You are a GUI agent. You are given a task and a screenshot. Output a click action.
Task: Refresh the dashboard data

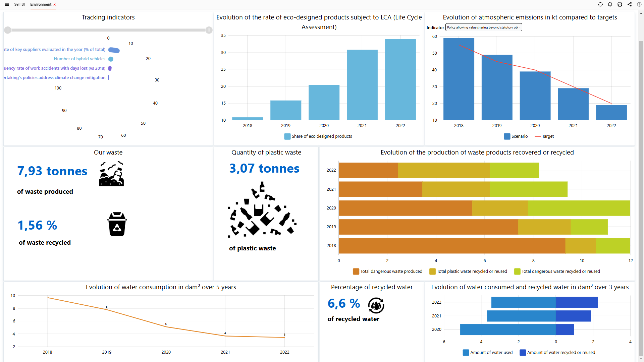pos(600,4)
